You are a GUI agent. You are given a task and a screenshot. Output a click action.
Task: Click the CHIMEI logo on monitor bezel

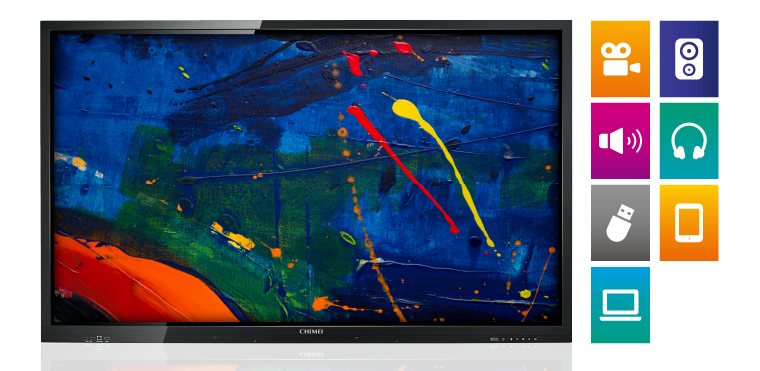point(311,332)
